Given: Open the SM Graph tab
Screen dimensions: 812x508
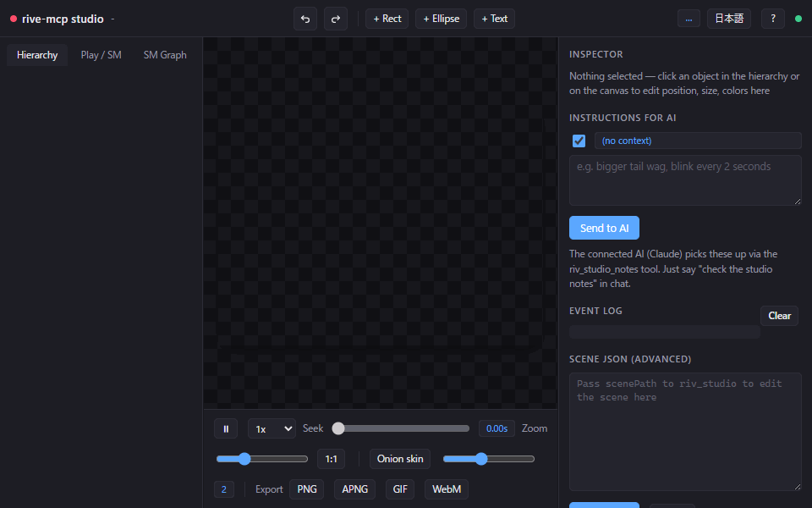Looking at the screenshot, I should [165, 55].
